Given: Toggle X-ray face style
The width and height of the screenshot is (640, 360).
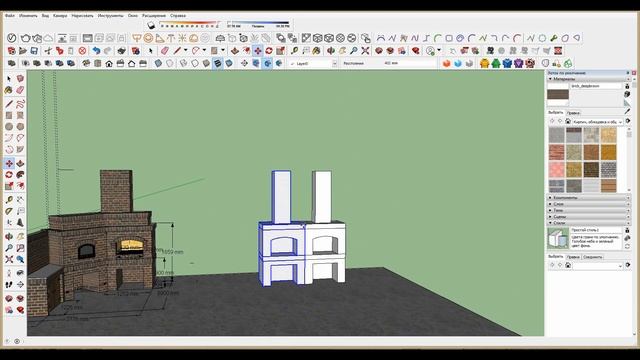Looking at the screenshot, I should [x=158, y=63].
